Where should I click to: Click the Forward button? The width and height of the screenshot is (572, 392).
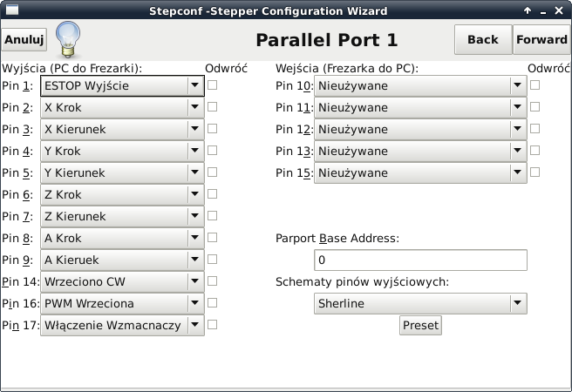point(541,40)
